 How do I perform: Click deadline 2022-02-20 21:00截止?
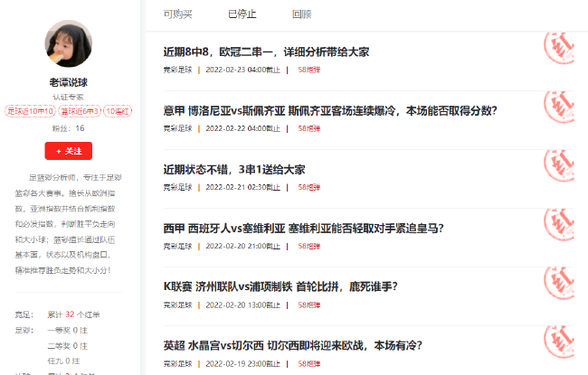coord(243,246)
